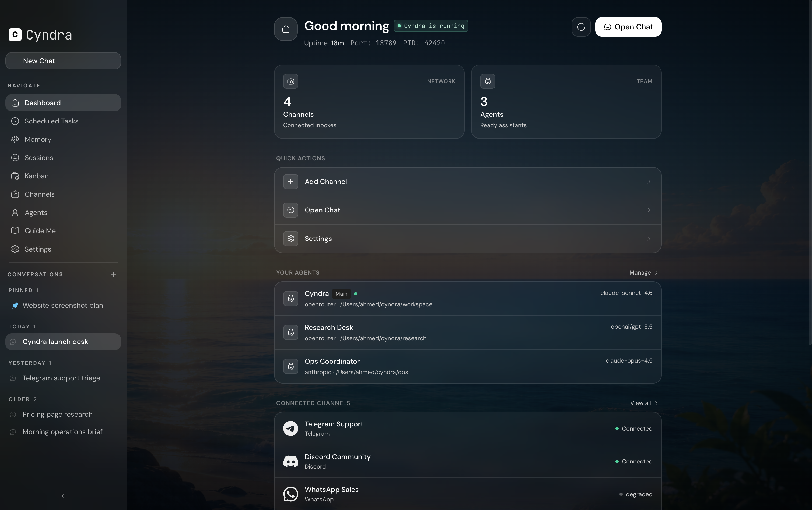812x510 pixels.
Task: Click the claude-opus-4.5 model label
Action: point(629,361)
